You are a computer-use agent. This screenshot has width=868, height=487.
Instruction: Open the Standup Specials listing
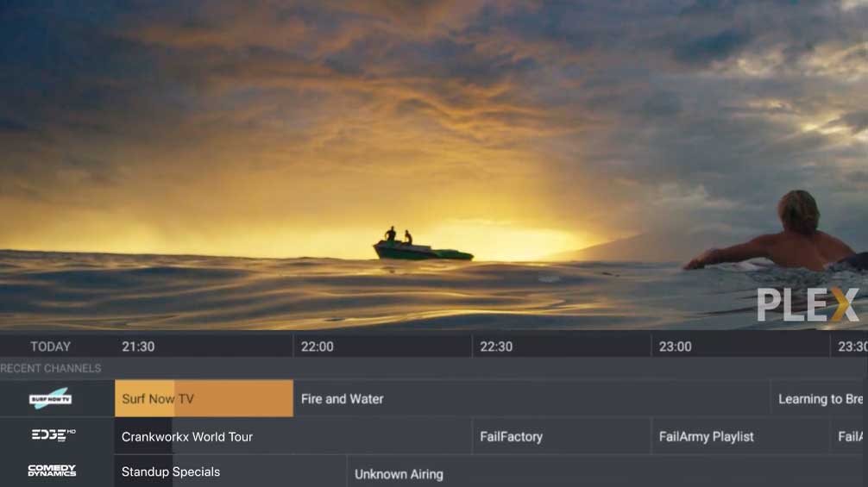230,471
